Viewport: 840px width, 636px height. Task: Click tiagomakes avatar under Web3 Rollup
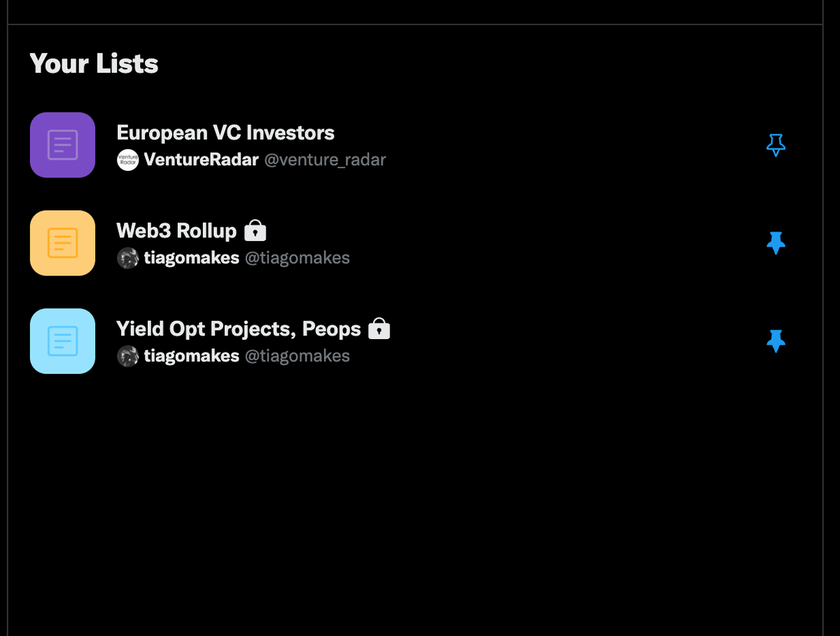tap(127, 258)
